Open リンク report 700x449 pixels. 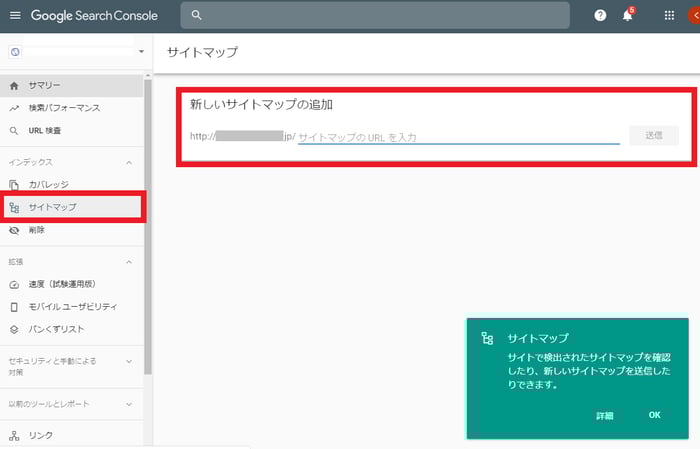(71, 436)
